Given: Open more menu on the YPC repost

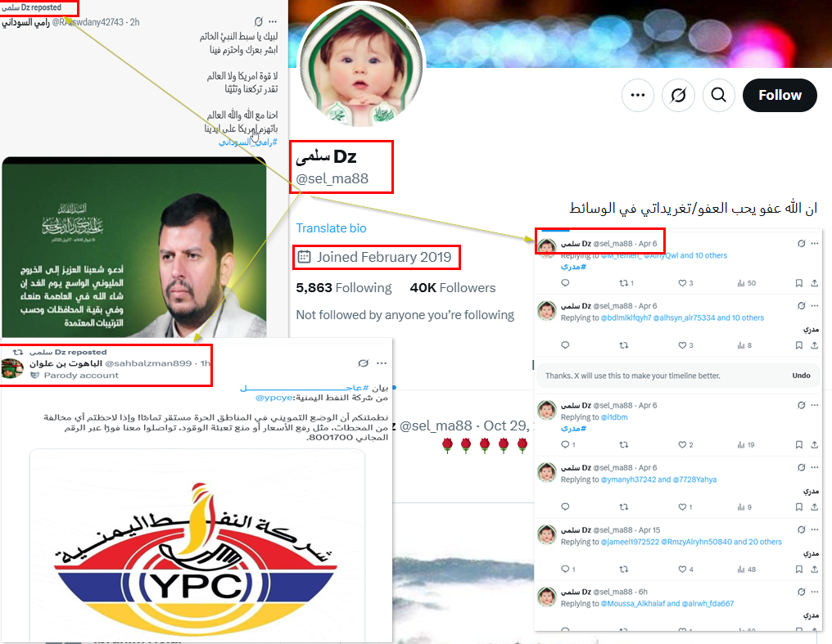Looking at the screenshot, I should pyautogui.click(x=382, y=363).
